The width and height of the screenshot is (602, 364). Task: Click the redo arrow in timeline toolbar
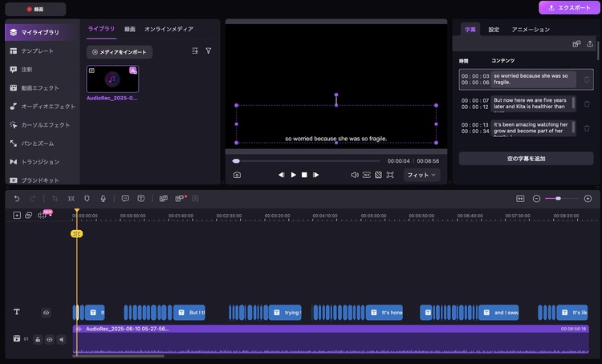click(x=33, y=198)
